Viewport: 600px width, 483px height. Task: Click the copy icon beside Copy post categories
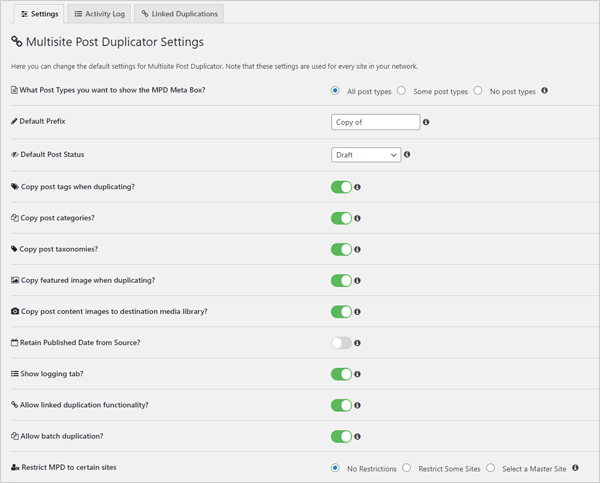click(x=15, y=218)
